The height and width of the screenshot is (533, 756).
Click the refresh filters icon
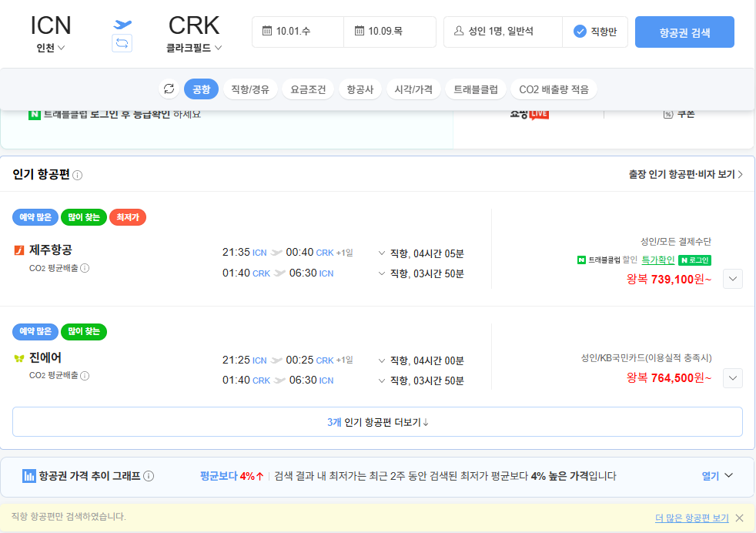pos(169,89)
